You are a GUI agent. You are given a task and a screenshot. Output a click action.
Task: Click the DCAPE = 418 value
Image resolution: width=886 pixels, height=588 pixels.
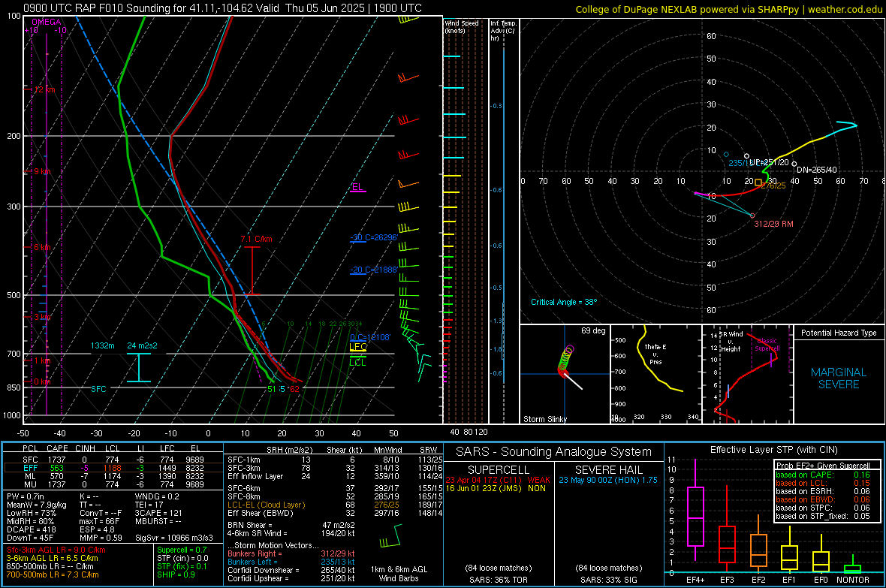coord(31,529)
